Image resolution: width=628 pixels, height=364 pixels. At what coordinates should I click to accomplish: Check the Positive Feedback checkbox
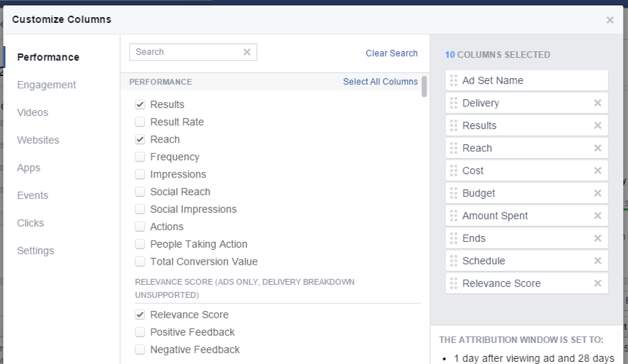pos(140,332)
